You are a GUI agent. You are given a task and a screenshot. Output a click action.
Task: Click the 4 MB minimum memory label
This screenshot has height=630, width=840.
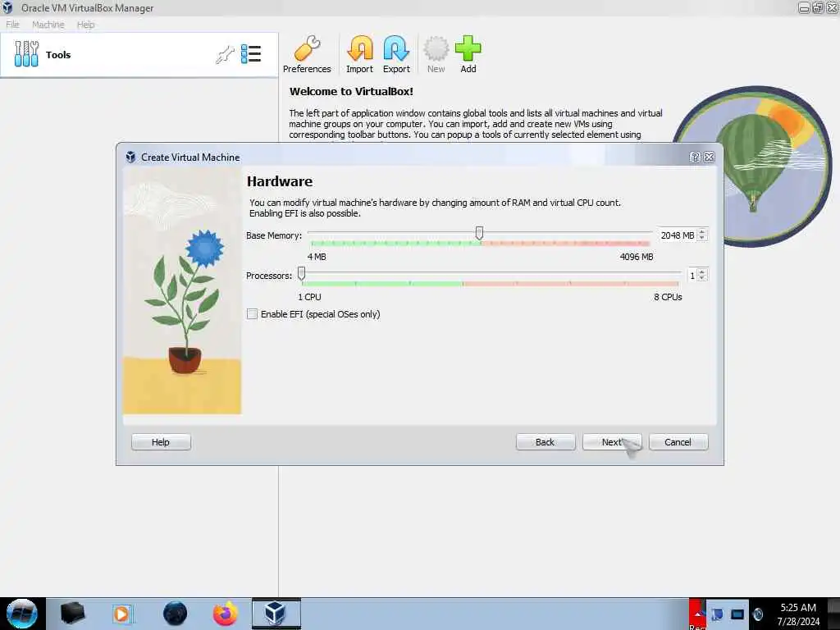point(317,257)
